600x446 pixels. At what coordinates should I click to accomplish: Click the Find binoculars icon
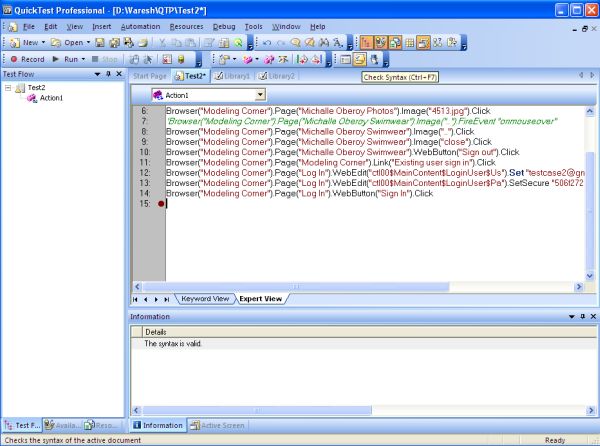point(324,42)
